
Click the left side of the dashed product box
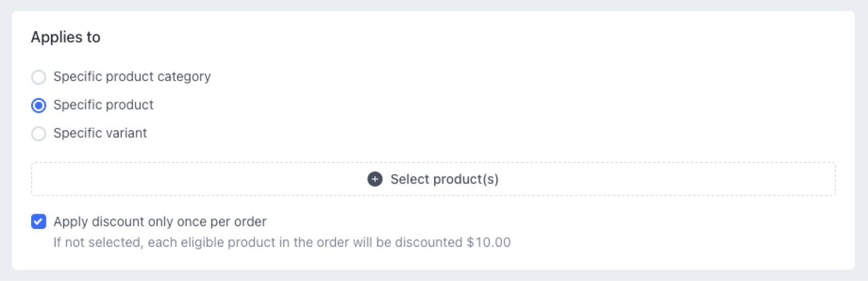point(128,179)
